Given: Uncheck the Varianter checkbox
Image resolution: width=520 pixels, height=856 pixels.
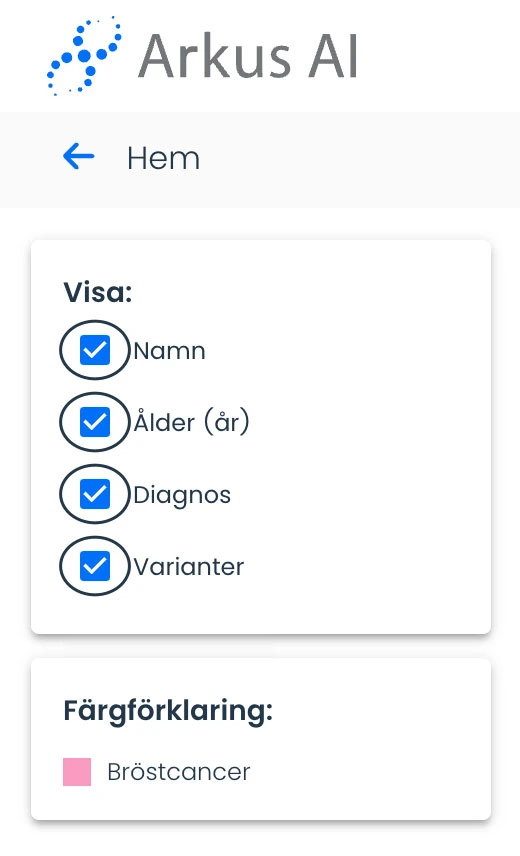Looking at the screenshot, I should click(x=95, y=566).
